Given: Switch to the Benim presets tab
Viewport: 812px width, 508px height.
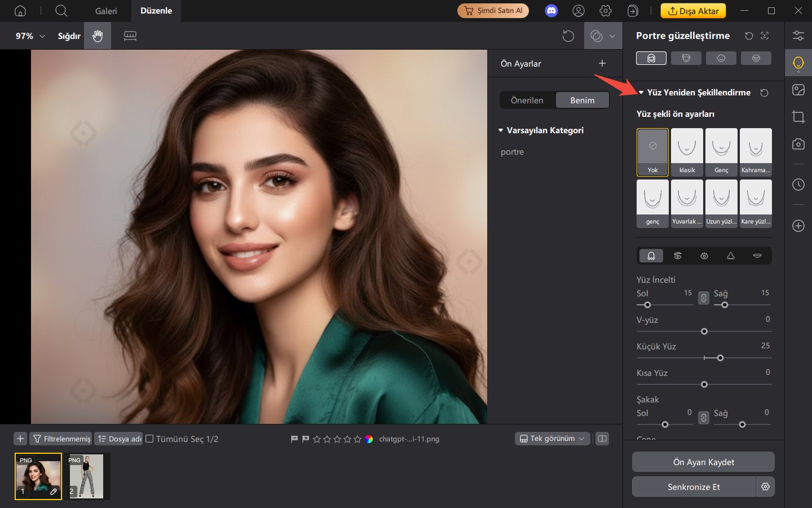Looking at the screenshot, I should [x=582, y=100].
